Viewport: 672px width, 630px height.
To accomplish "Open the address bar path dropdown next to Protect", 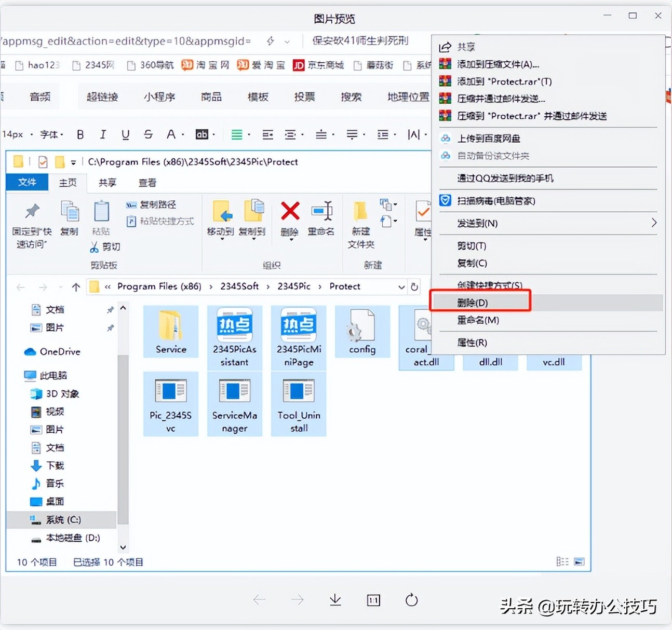I will [401, 286].
